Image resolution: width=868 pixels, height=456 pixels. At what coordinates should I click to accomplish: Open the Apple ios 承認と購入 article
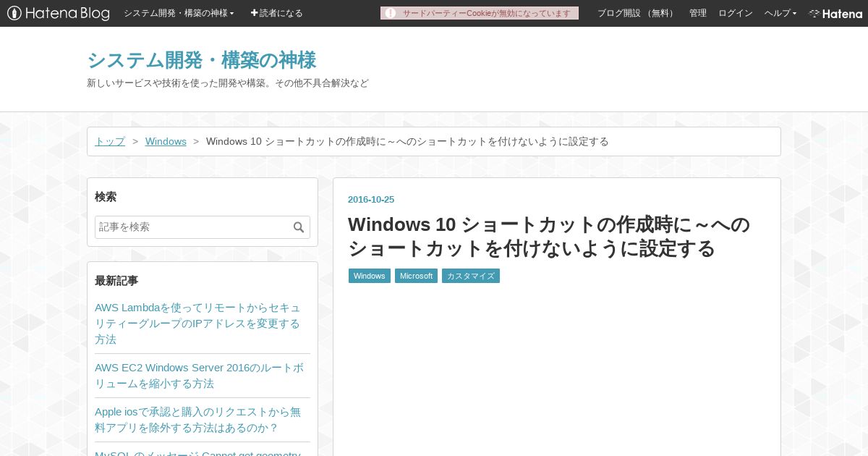tap(198, 420)
